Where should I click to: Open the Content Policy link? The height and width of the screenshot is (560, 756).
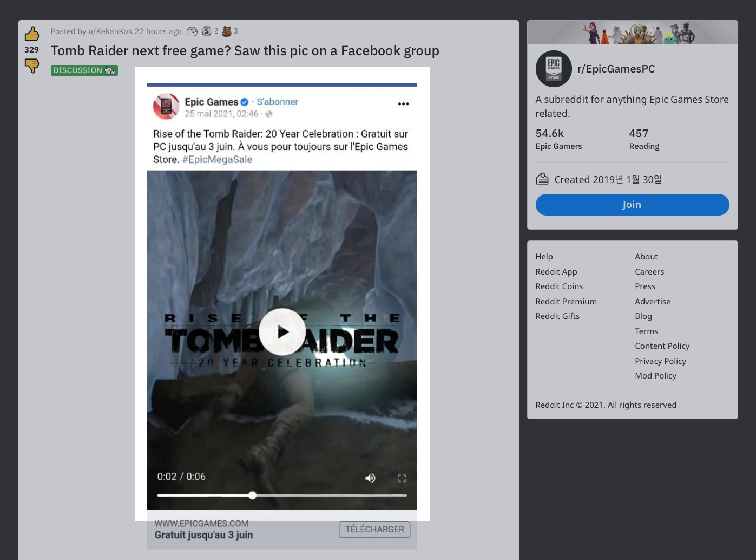tap(662, 346)
